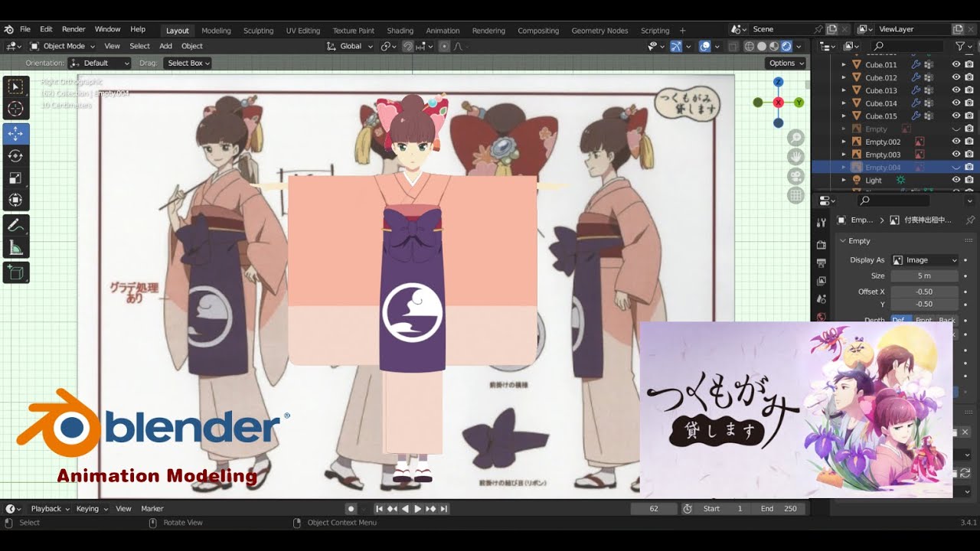Click the image data icon on Empty.002
Viewport: 980px width, 551px height.
tap(920, 142)
